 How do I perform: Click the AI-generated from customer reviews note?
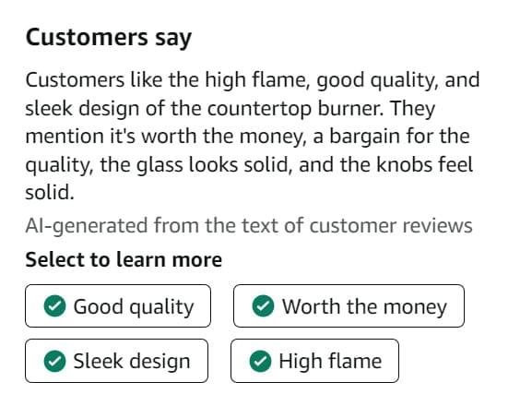249,226
